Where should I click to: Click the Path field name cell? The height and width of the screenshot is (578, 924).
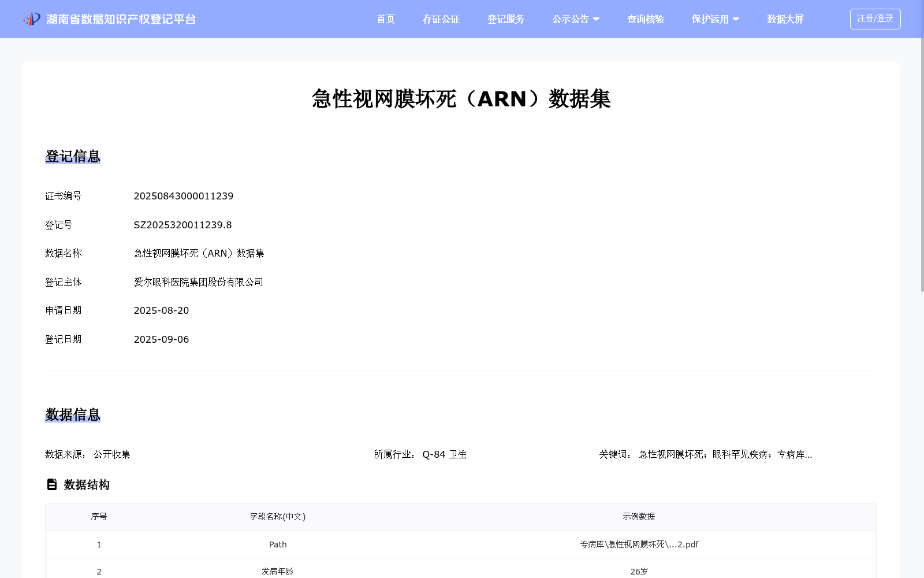(278, 544)
